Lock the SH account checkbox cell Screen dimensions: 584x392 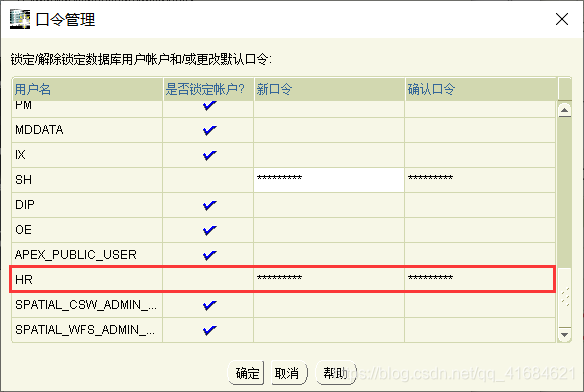tap(208, 180)
